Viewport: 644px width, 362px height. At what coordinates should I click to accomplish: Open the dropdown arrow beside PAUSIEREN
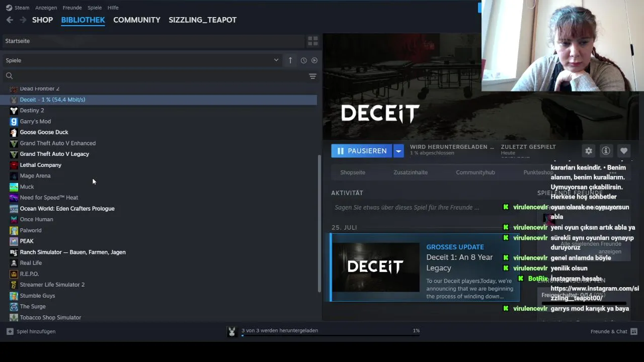(x=398, y=151)
